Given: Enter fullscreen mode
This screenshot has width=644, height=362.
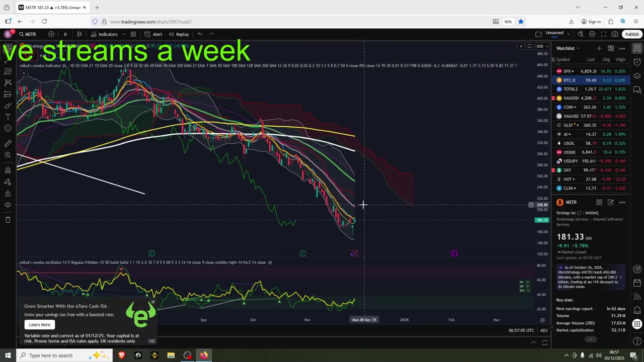Looking at the screenshot, I should pos(603,34).
